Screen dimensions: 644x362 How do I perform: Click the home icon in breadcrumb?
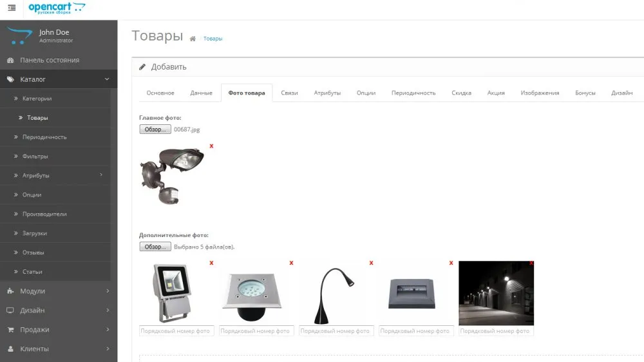point(193,39)
